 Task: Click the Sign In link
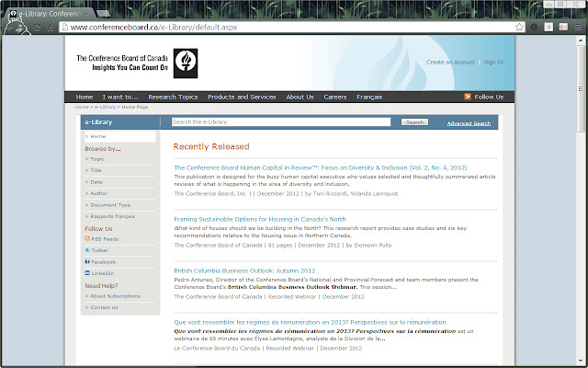pyautogui.click(x=493, y=63)
